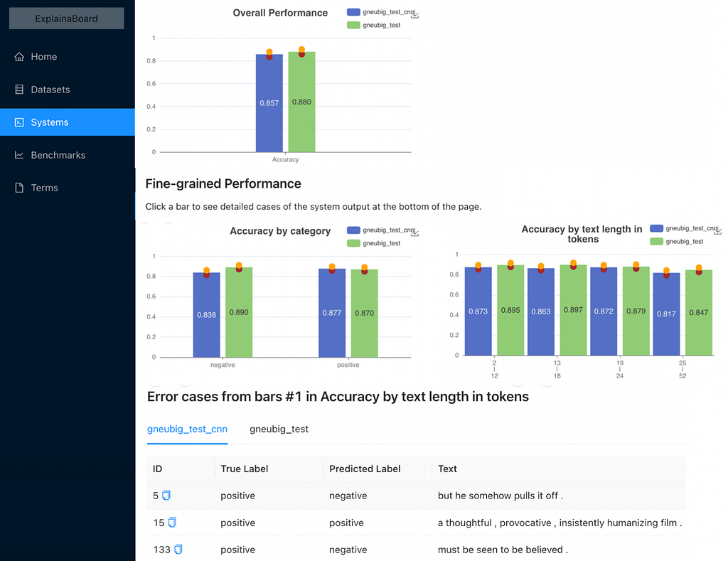The width and height of the screenshot is (728, 561).
Task: Click the 0.879 bar for length 19-24
Action: pyautogui.click(x=636, y=311)
